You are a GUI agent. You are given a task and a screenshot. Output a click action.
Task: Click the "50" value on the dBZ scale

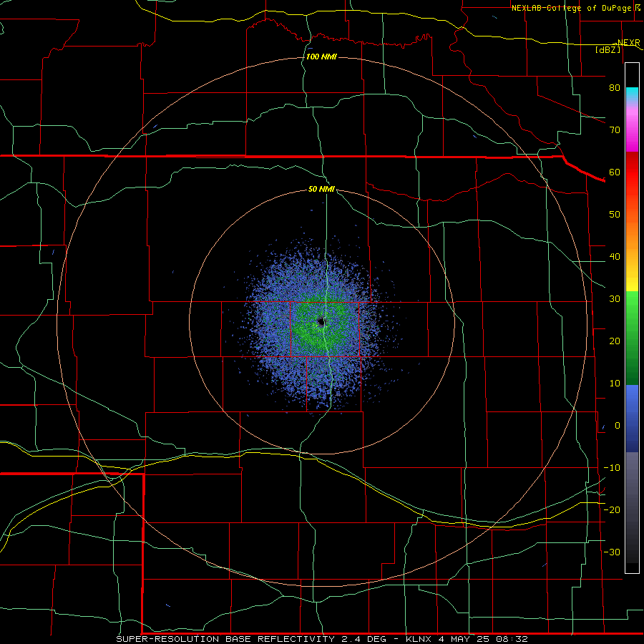[615, 215]
